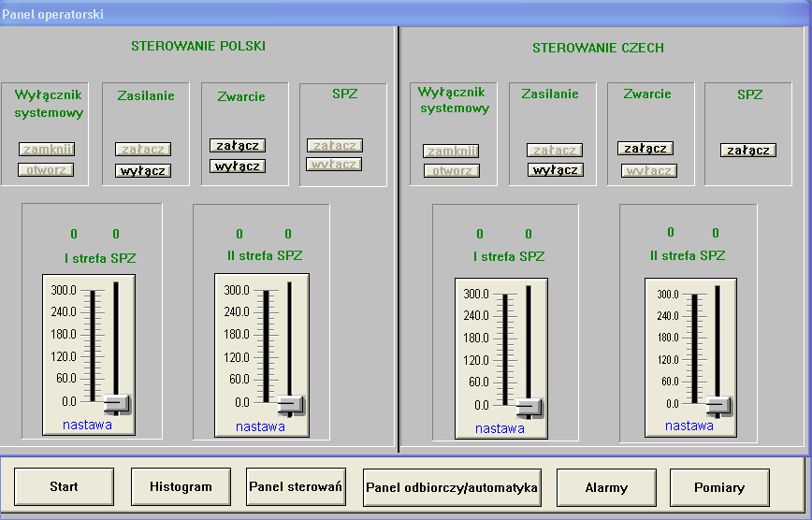Click Polski II strefa SPZ nastawa slider handle
Image resolution: width=812 pixels, height=520 pixels.
291,406
